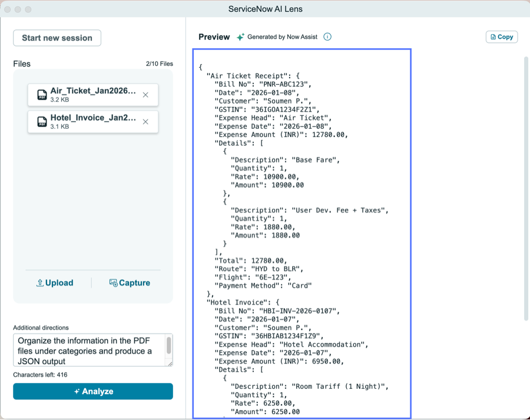
Task: Select the Air_Ticket_Jan2026 PDF icon
Action: tap(42, 95)
